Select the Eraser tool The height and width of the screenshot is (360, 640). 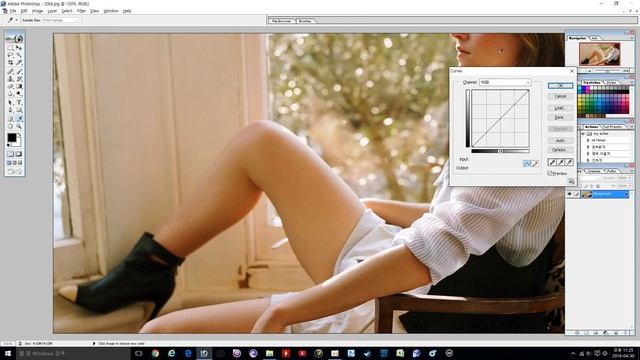click(x=11, y=87)
